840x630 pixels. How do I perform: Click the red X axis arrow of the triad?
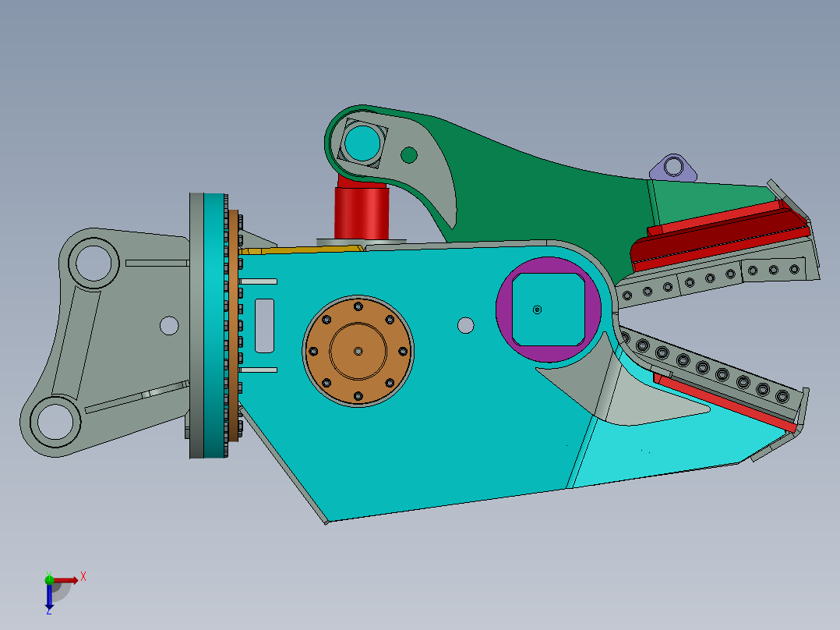[66, 580]
